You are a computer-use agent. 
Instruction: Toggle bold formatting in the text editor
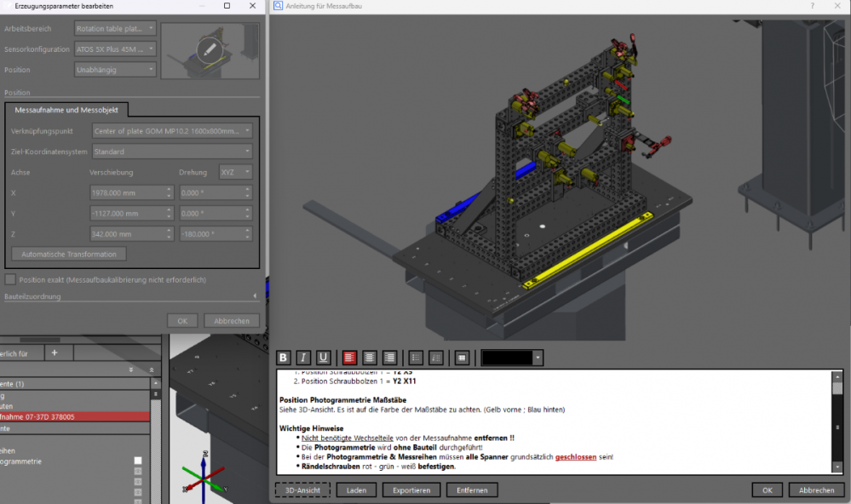(x=284, y=358)
